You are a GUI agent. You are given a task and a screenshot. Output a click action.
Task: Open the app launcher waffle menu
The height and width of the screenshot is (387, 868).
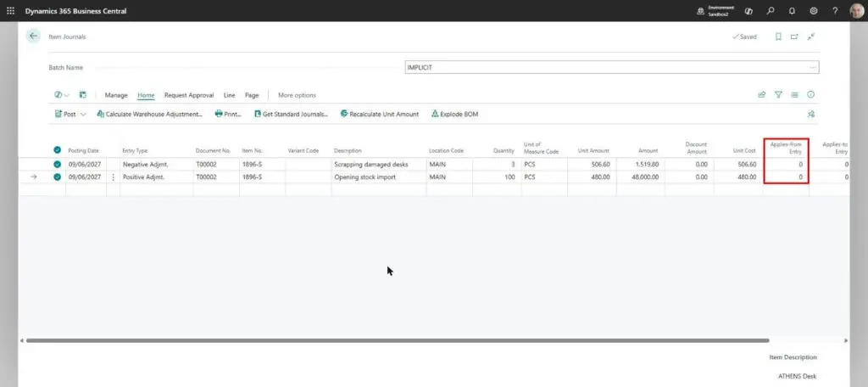point(10,10)
